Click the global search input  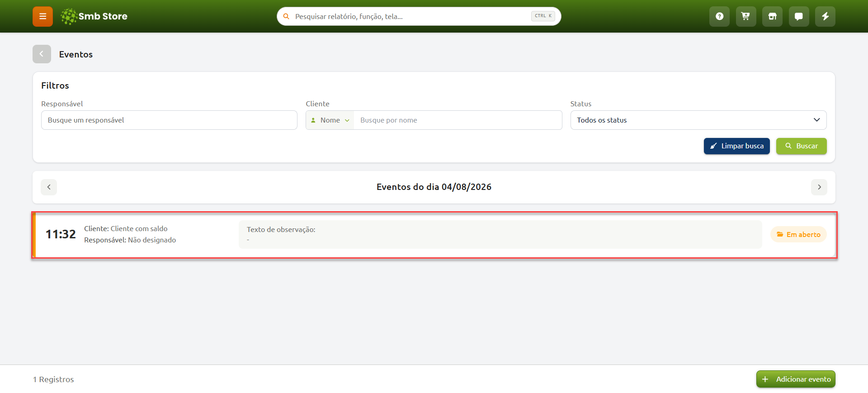pos(419,16)
